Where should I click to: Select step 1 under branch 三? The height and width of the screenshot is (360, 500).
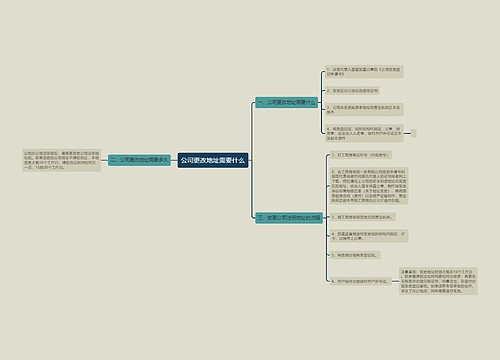pos(361,155)
